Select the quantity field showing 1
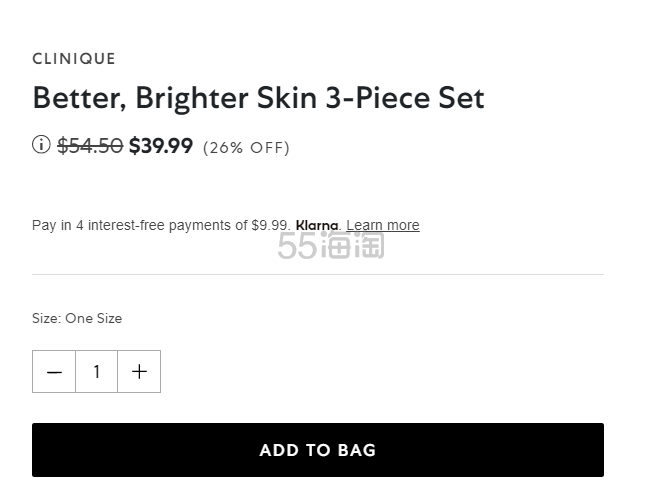Screen dimensions: 663x489 (97, 371)
